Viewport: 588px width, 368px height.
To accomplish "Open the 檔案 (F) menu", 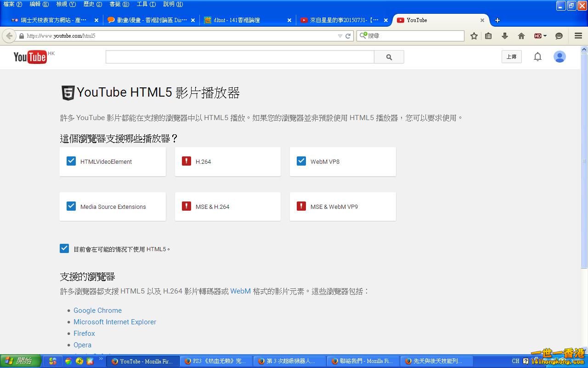I will [x=13, y=4].
